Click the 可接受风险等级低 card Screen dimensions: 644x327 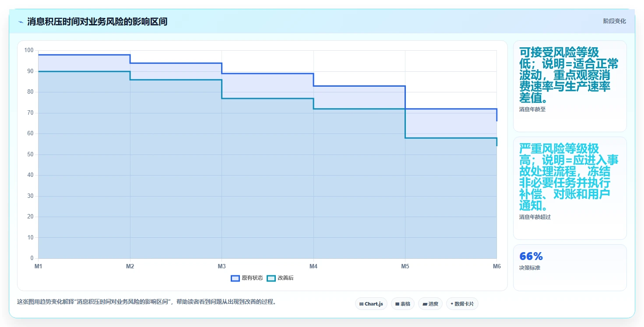click(x=570, y=86)
